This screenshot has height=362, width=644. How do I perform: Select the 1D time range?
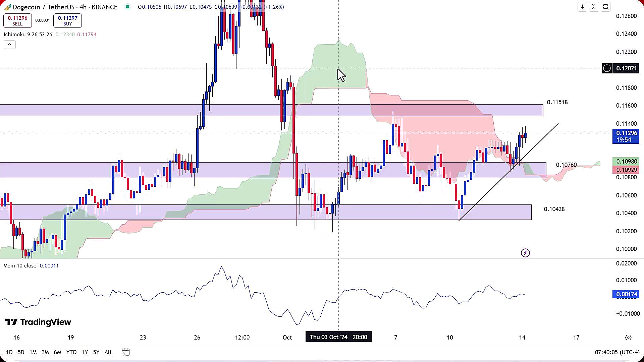coord(9,352)
